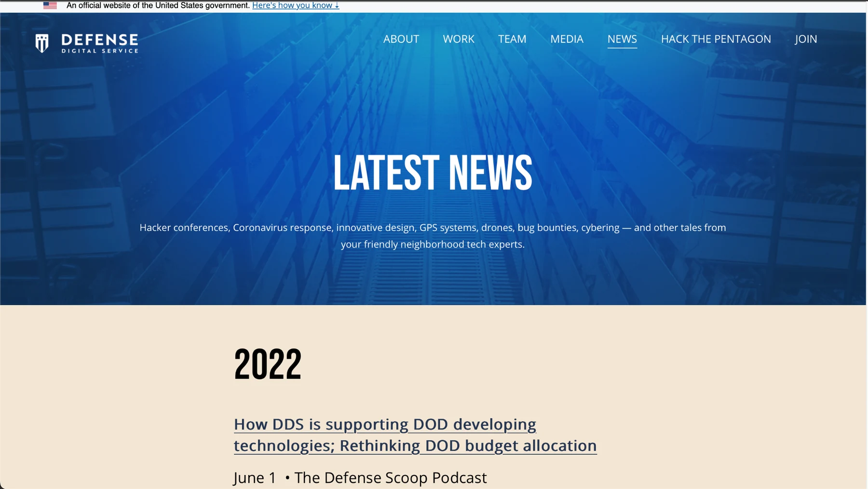
Task: Click the DEFENSE DIGITAL SERVICE wordmark text
Action: (x=100, y=43)
